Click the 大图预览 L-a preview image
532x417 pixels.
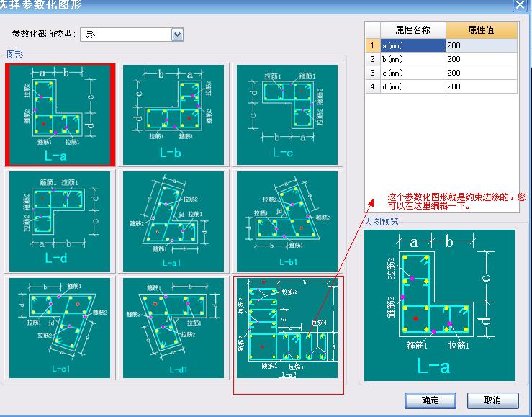pyautogui.click(x=440, y=305)
